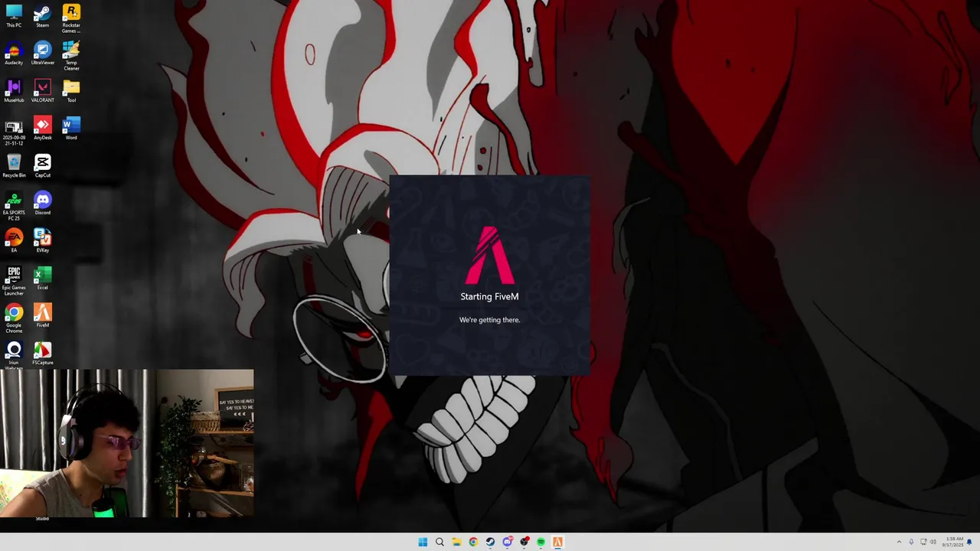
Task: Select the FSCapture desktop shortcut
Action: [42, 354]
